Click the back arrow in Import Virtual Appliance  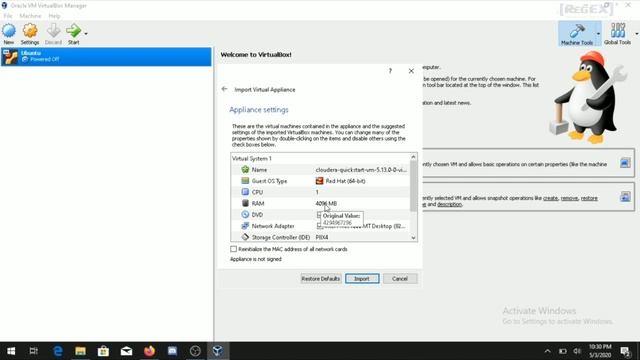point(224,89)
